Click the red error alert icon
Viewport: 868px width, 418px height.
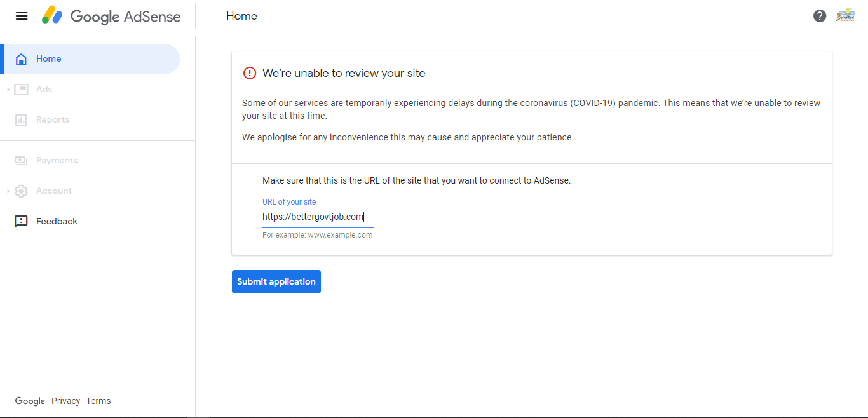click(250, 73)
